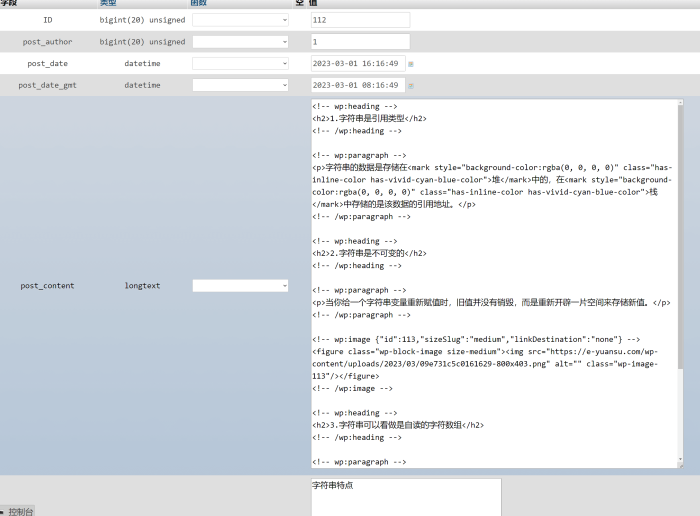Screen dimensions: 700x516
Task: Click the 类型 column header
Action: pos(108,3)
